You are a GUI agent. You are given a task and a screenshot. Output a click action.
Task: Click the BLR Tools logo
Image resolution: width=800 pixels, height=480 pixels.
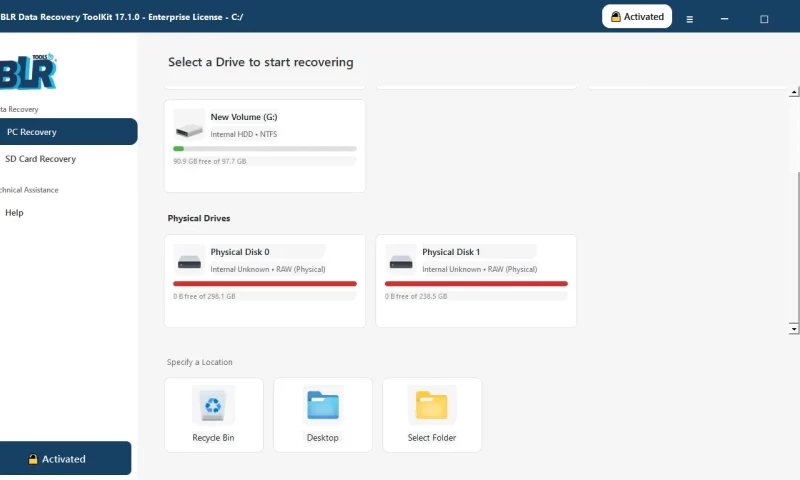(x=29, y=71)
